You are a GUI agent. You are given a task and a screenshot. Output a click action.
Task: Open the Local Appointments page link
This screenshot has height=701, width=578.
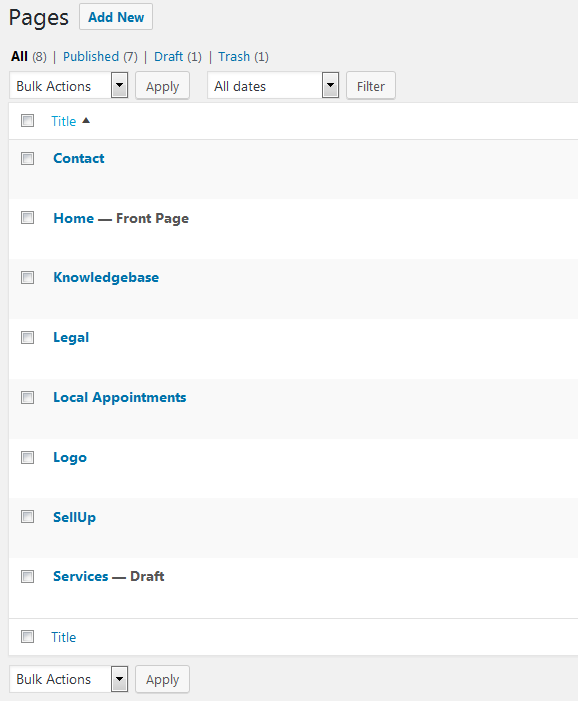tap(120, 397)
